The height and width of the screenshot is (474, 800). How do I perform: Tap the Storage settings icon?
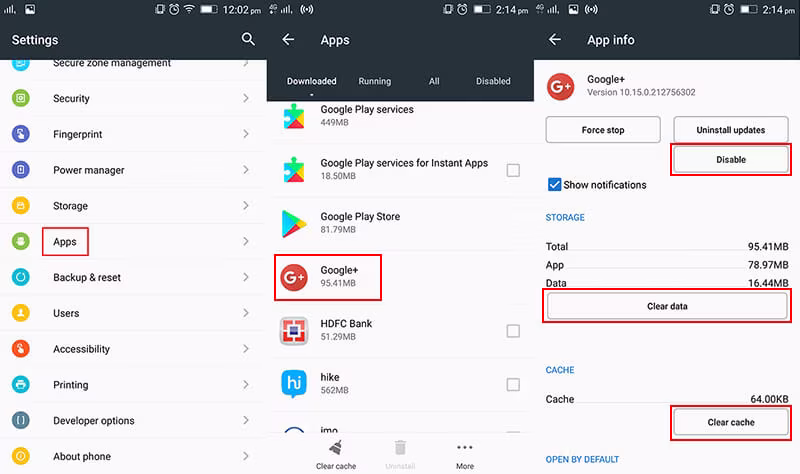(20, 205)
